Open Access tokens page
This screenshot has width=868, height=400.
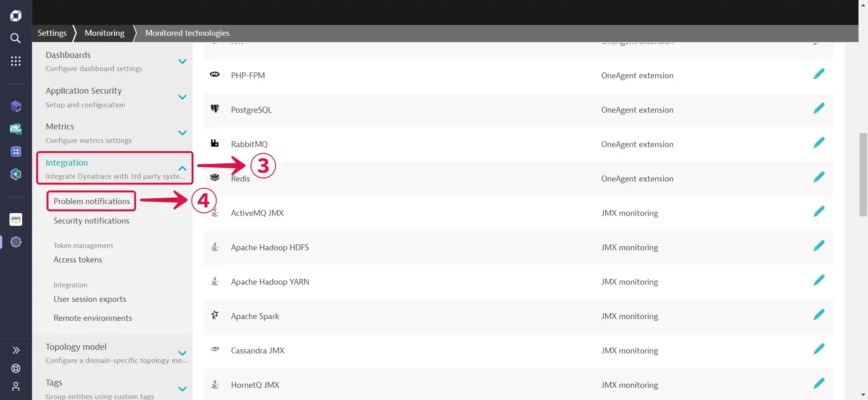click(78, 260)
